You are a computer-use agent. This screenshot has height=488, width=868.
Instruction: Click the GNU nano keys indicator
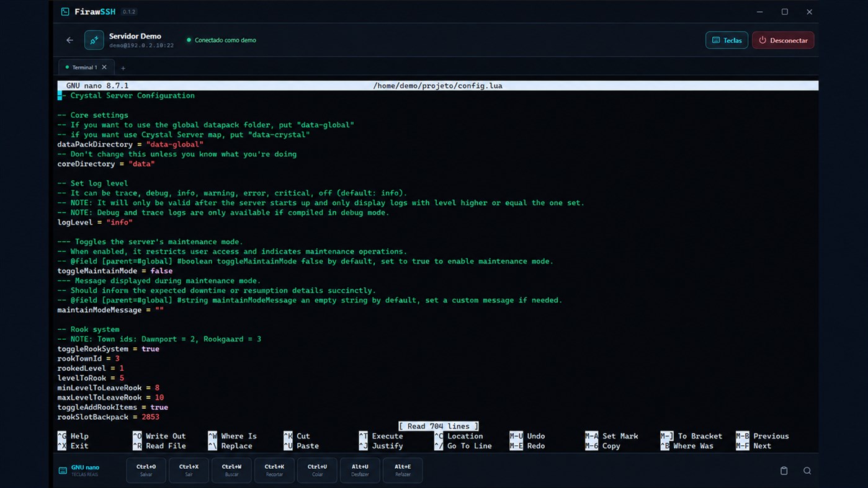(x=79, y=471)
